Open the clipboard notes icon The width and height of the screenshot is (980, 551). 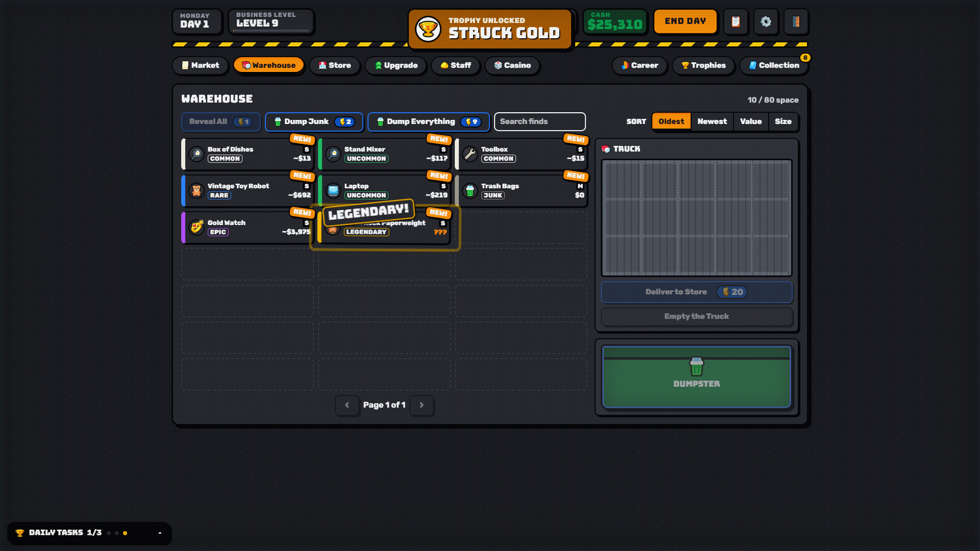736,21
